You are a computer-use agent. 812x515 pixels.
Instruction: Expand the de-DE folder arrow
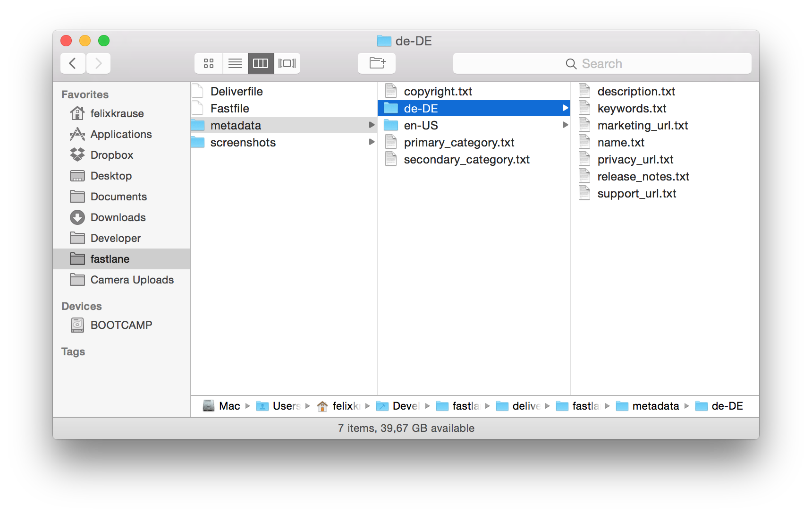point(565,108)
